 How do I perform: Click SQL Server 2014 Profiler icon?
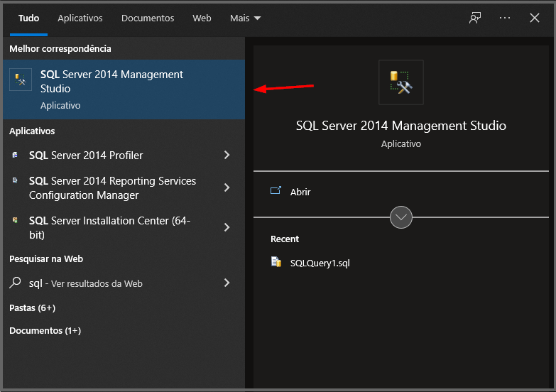point(15,155)
